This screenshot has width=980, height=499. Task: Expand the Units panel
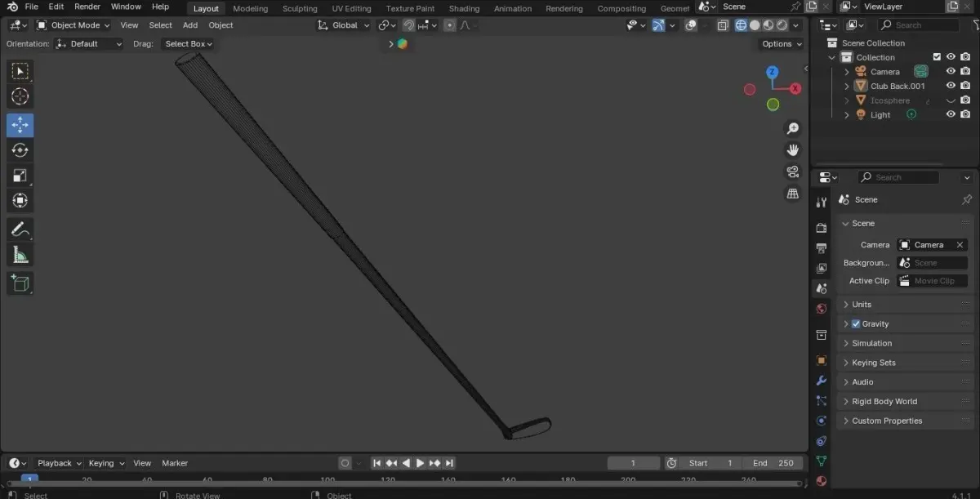[x=906, y=304]
